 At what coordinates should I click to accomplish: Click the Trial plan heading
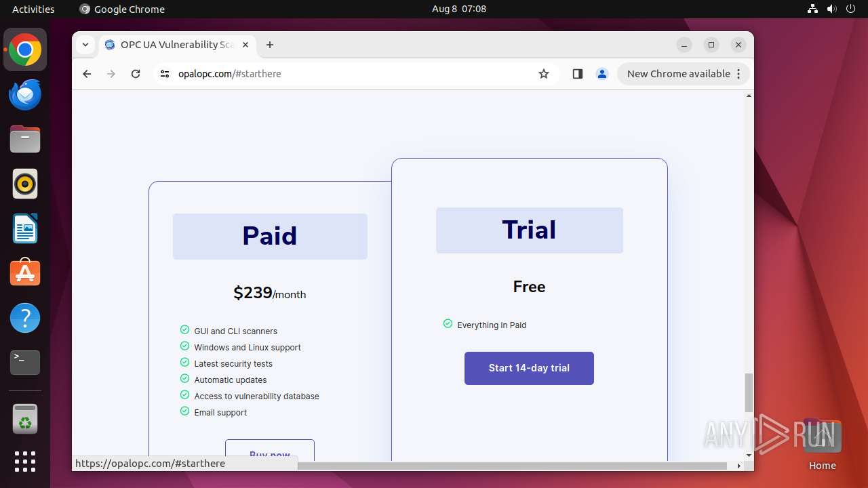pos(529,230)
